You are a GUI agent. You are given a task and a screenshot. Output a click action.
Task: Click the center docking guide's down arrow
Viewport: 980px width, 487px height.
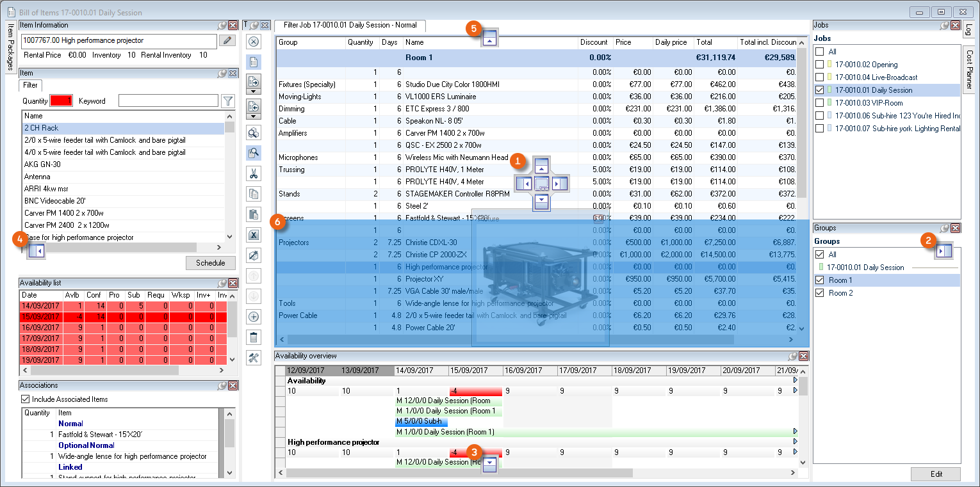542,200
